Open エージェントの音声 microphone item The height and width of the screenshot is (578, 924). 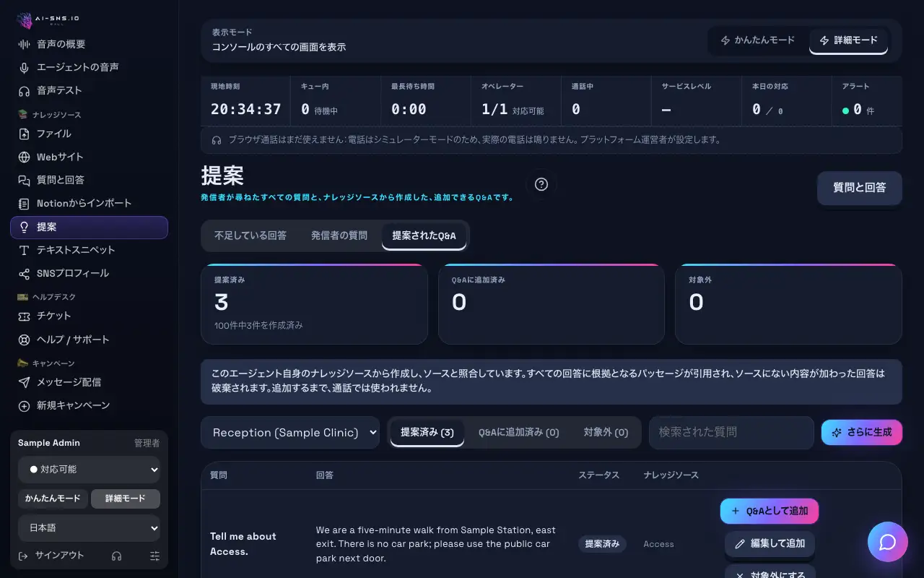coord(89,67)
